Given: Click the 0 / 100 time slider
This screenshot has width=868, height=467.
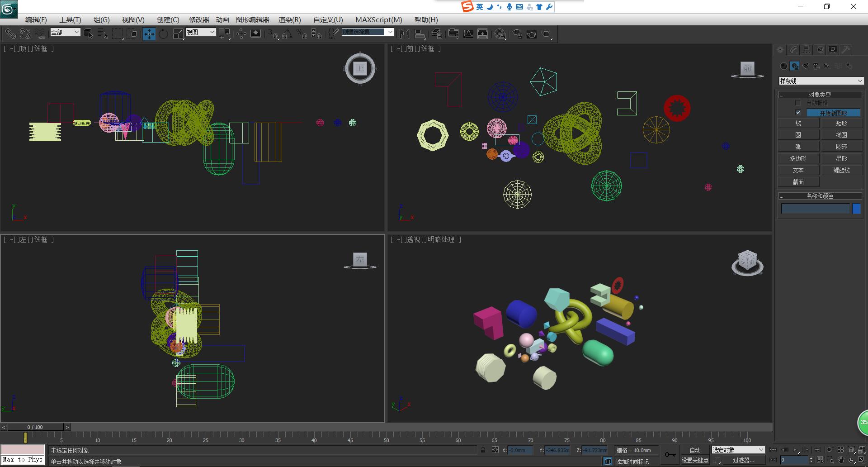Looking at the screenshot, I should 35,427.
